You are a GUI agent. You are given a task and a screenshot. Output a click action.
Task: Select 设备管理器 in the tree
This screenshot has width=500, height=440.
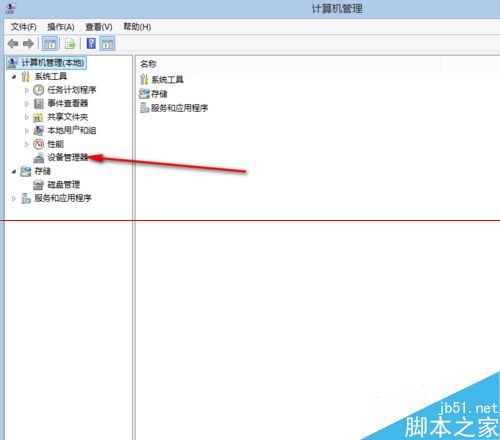coord(68,157)
